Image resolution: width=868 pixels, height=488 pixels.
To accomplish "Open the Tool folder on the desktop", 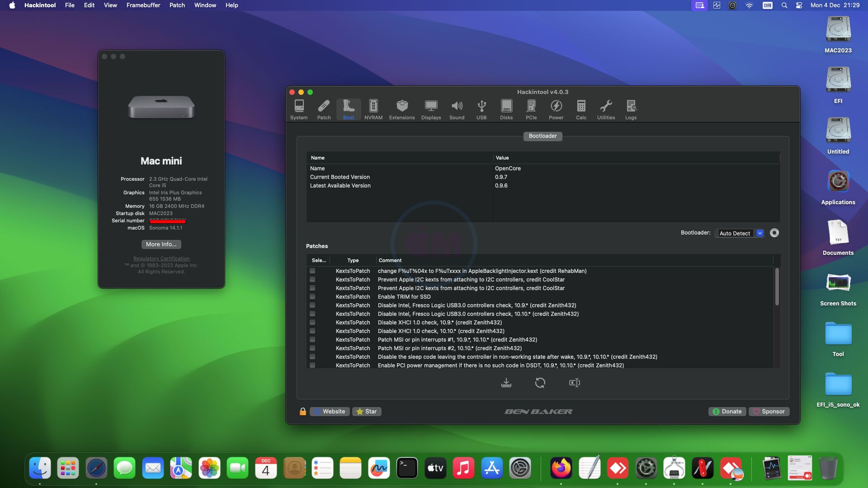I will tap(838, 339).
